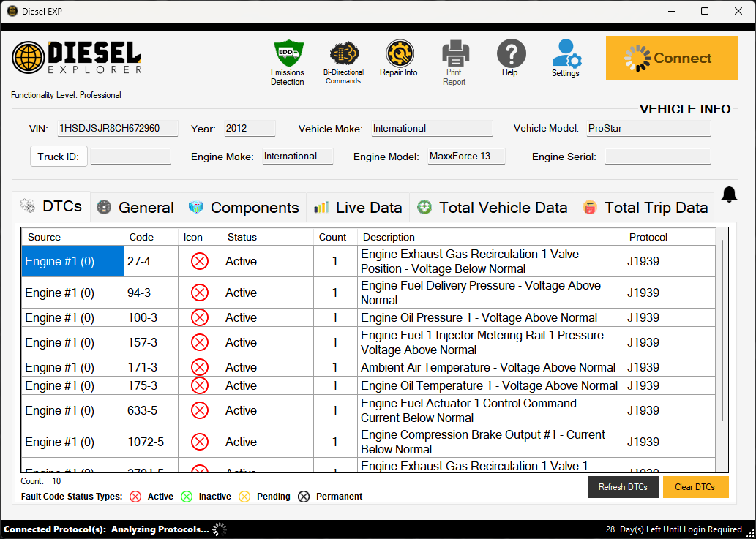Click the Icon column header
The height and width of the screenshot is (539, 756).
point(200,237)
